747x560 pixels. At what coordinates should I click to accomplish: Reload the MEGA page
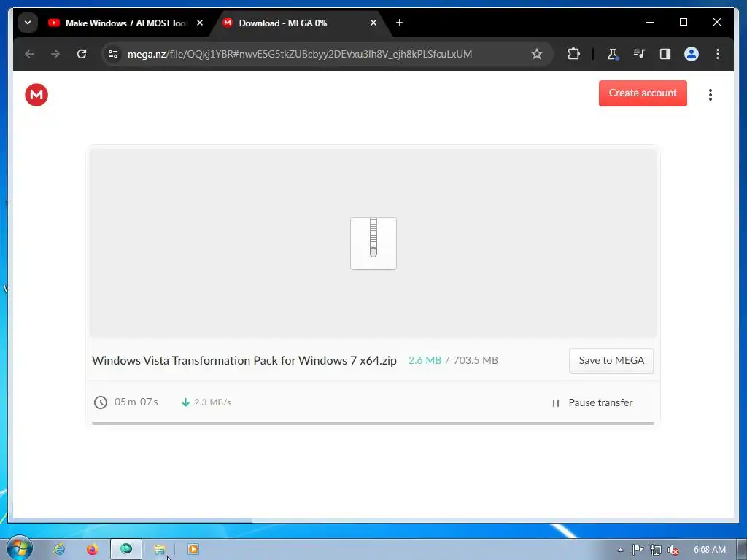82,54
